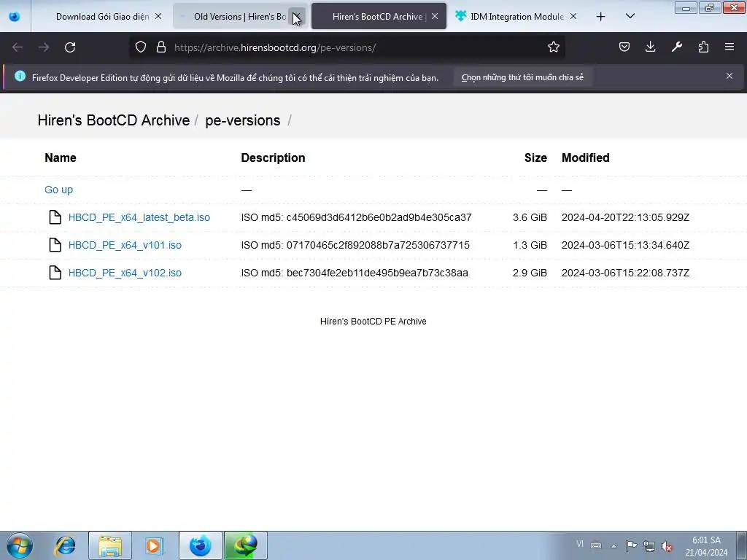Switch to Firefox Developer Edition taskbar button

200,545
